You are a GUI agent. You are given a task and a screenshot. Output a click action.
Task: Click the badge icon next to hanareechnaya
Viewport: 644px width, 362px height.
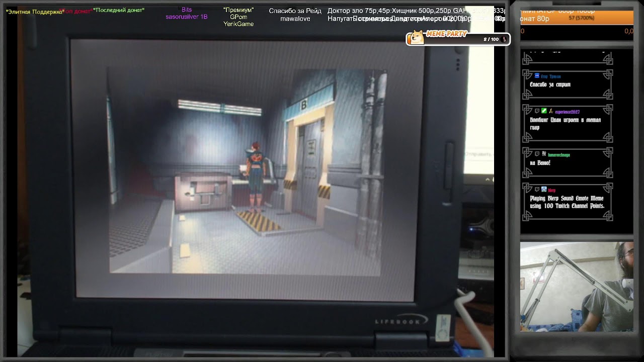[544, 154]
